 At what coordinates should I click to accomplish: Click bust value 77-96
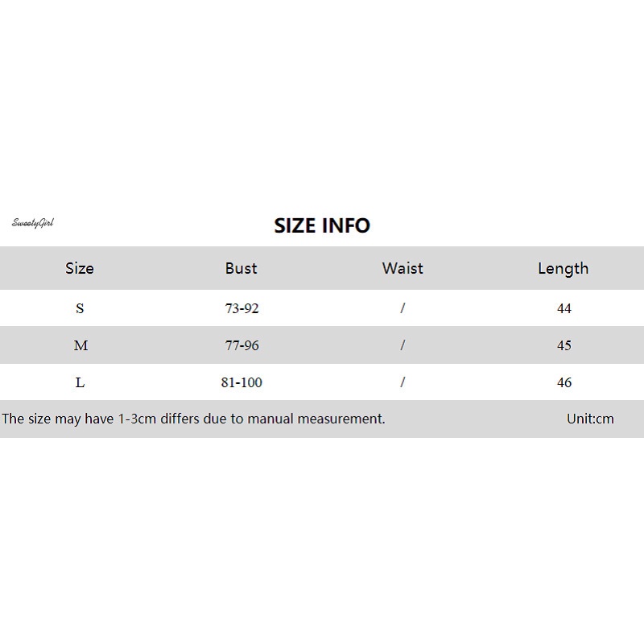pyautogui.click(x=242, y=345)
